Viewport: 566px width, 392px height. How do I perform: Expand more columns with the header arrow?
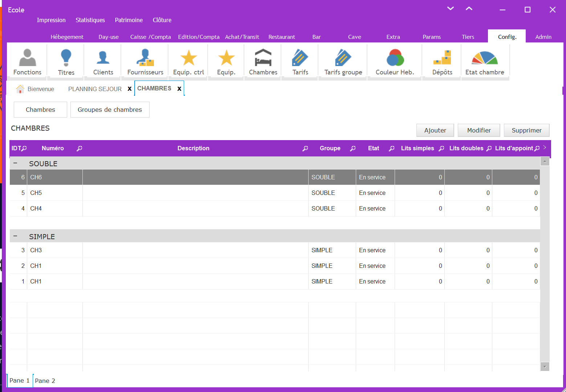(545, 148)
